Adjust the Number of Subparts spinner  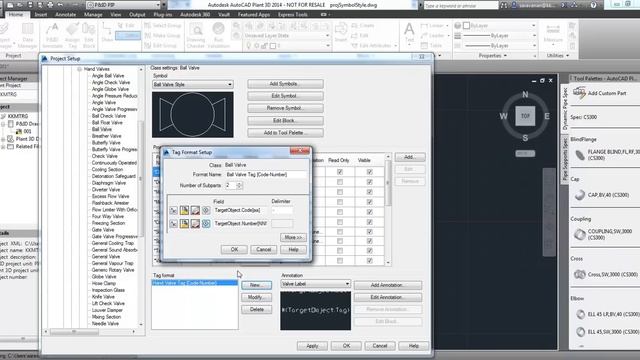pyautogui.click(x=239, y=185)
